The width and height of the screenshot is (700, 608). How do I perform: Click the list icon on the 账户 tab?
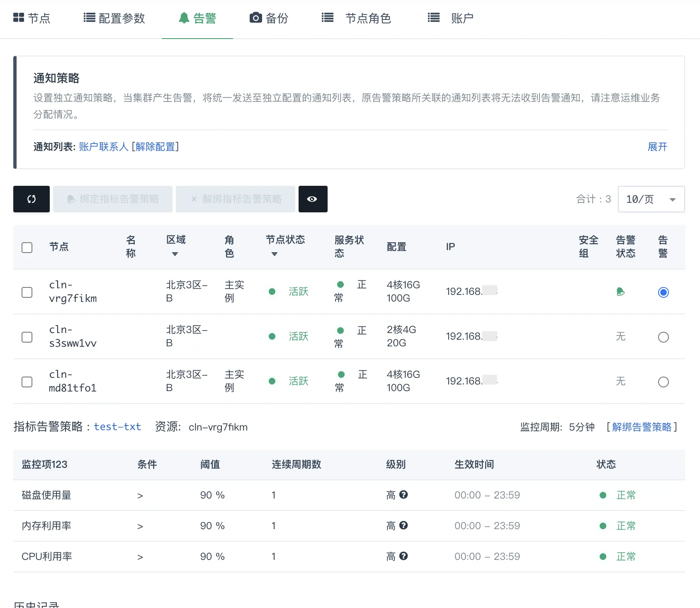pyautogui.click(x=433, y=17)
